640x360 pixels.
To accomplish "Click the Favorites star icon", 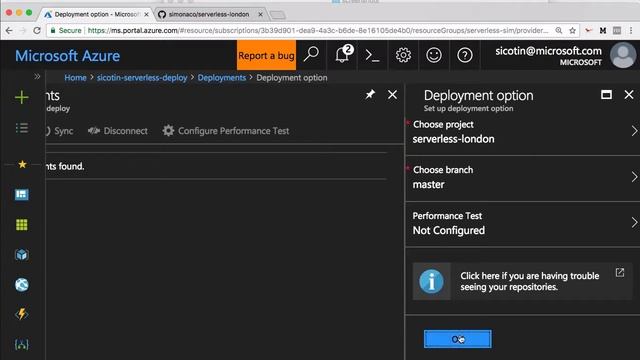I will [x=22, y=164].
